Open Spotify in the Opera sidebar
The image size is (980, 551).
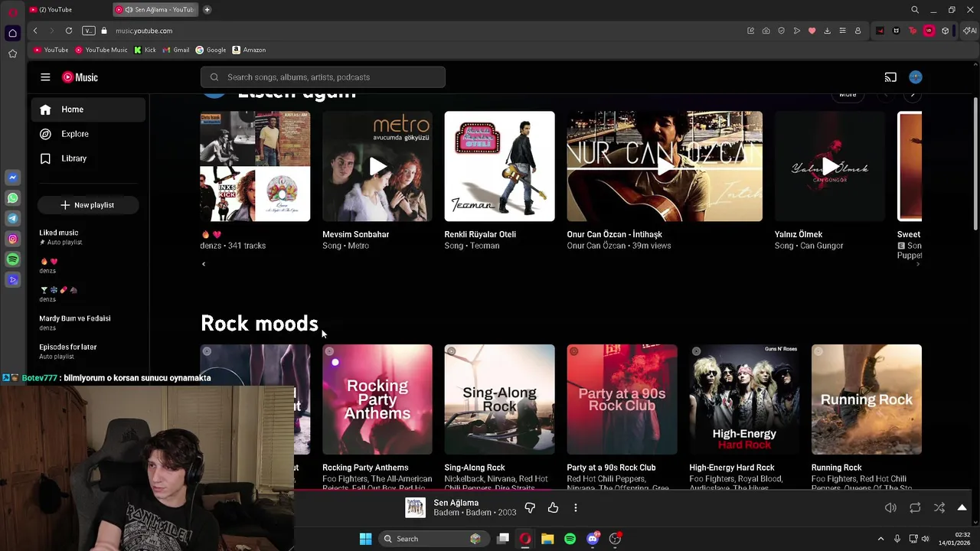point(12,260)
